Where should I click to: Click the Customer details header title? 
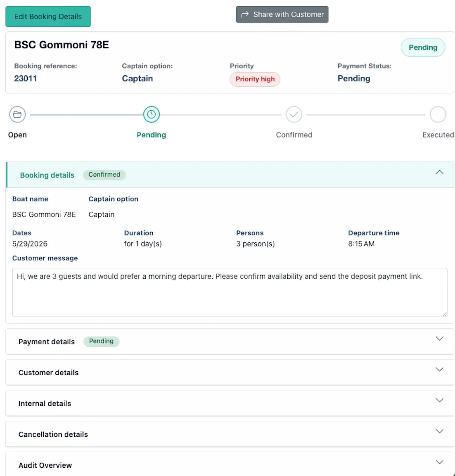tap(49, 372)
